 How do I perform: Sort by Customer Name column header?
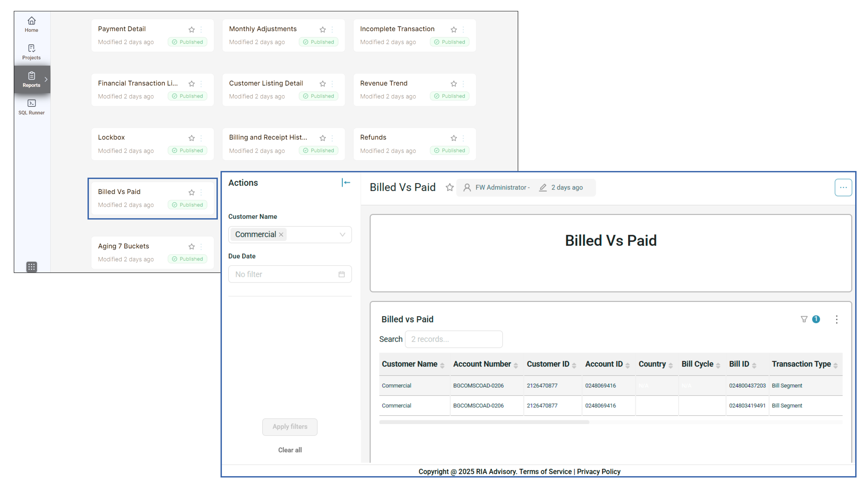click(x=409, y=364)
